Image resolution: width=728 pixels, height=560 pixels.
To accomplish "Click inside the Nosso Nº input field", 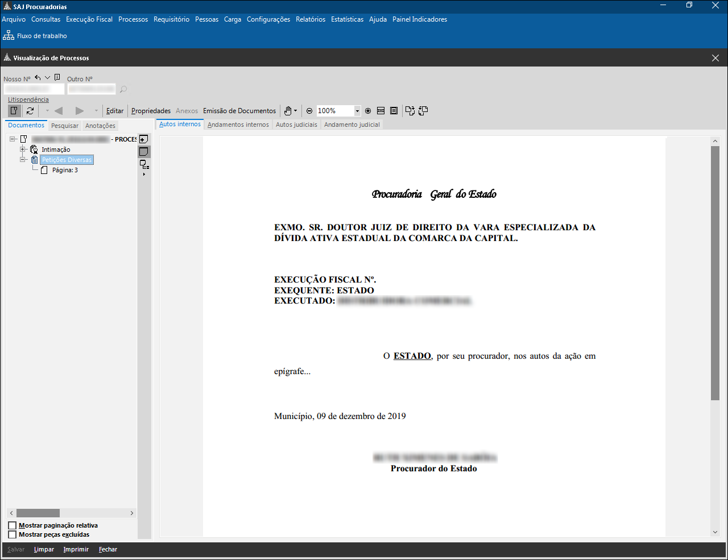I will (x=34, y=89).
